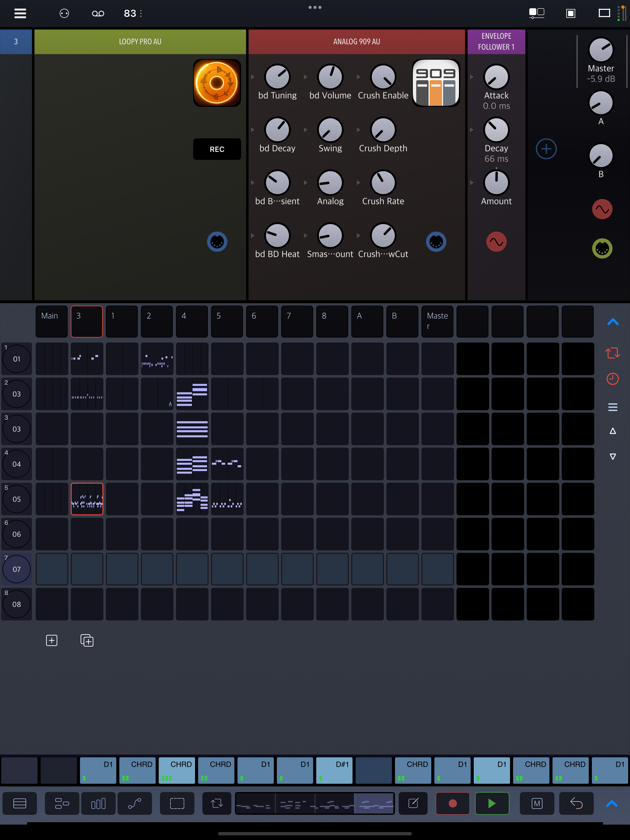630x840 pixels.
Task: Start playback with green play button
Action: [492, 803]
